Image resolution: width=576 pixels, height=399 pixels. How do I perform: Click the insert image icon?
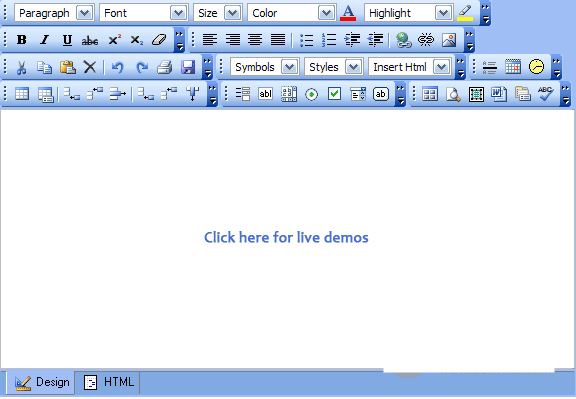449,40
